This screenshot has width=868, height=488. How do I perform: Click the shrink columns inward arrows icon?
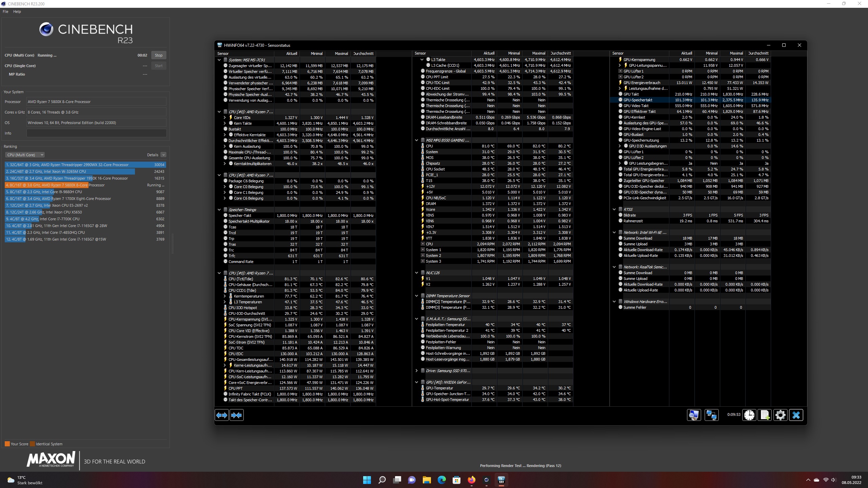[x=237, y=415]
